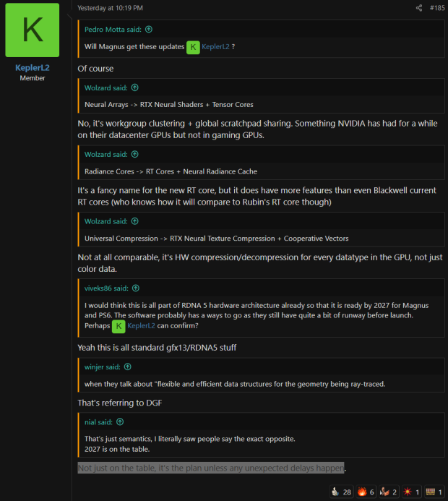The image size is (448, 501).
Task: Jump to winjer's quoted post arrow
Action: tap(128, 367)
